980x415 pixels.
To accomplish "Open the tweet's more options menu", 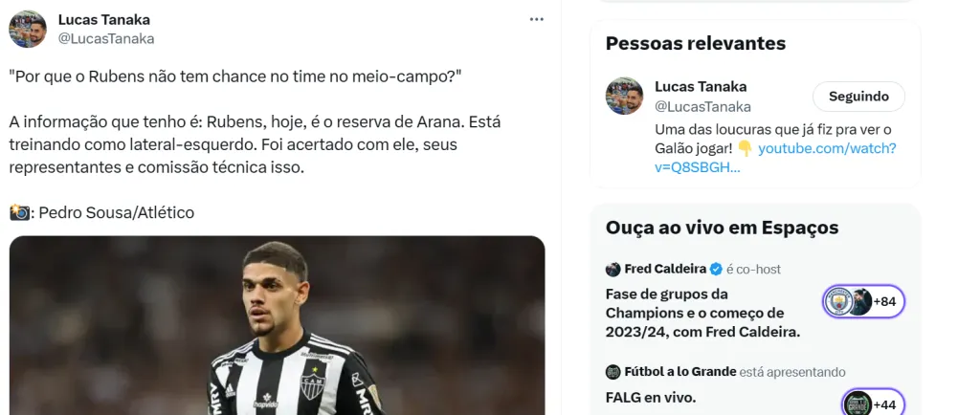I will click(537, 20).
